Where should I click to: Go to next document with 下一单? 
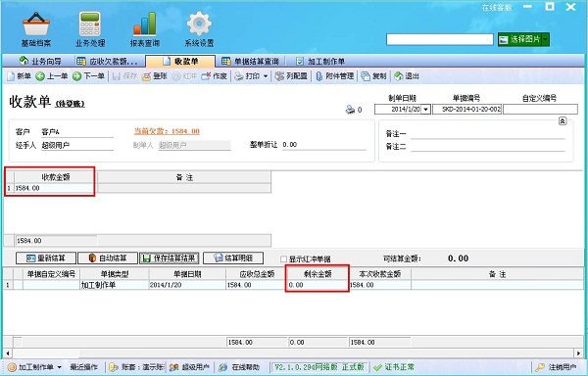coord(88,76)
